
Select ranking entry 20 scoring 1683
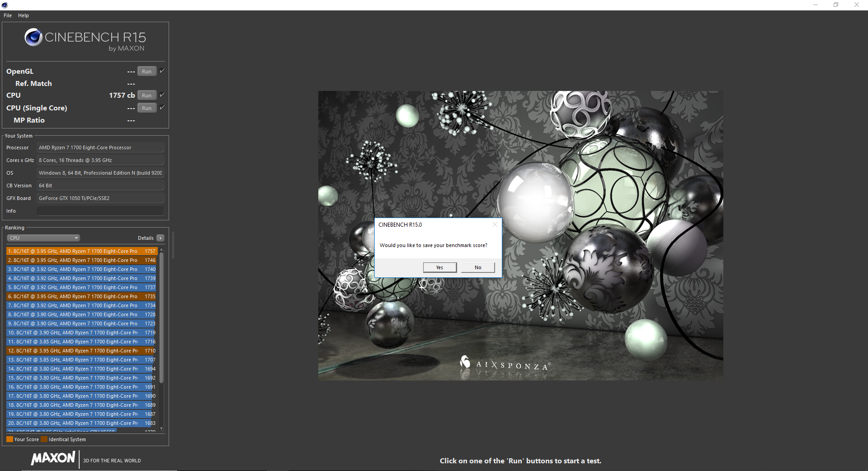pos(81,423)
